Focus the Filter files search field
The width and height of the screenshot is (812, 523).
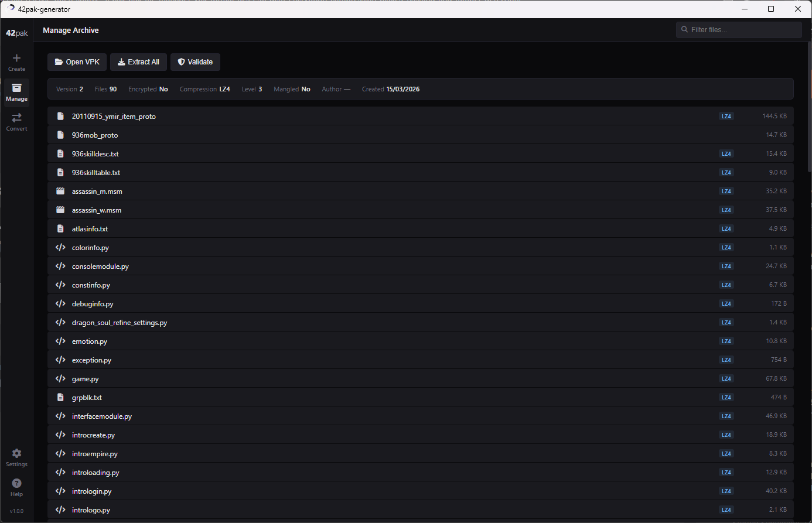tap(739, 29)
